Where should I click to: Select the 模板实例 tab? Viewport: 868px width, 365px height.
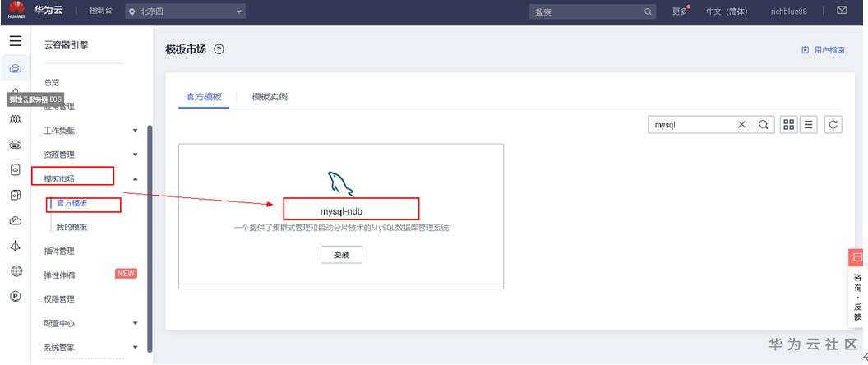[x=270, y=97]
